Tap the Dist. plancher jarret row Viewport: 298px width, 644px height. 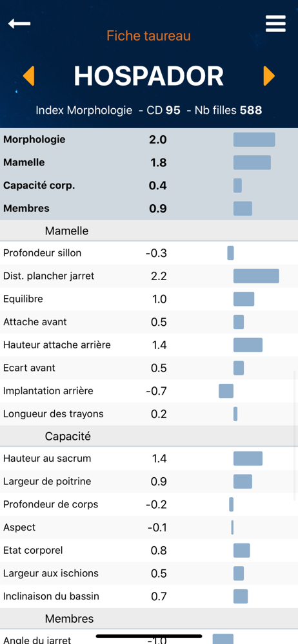[x=149, y=276]
